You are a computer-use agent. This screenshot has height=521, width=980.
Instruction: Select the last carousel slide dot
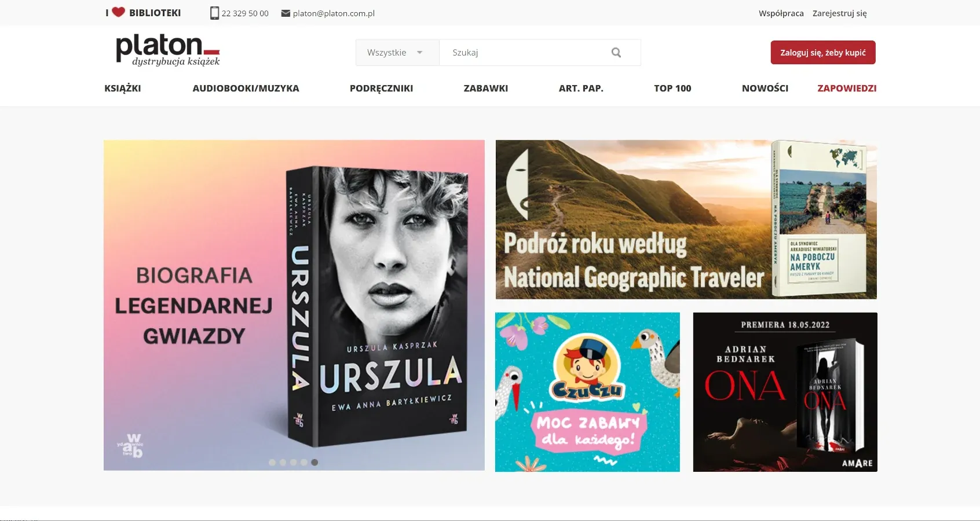pos(315,463)
